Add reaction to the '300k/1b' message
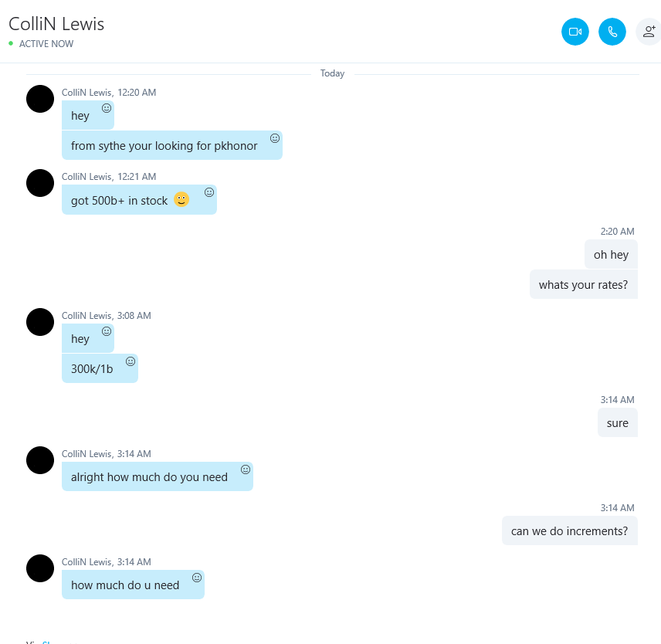The image size is (661, 644). 131,361
